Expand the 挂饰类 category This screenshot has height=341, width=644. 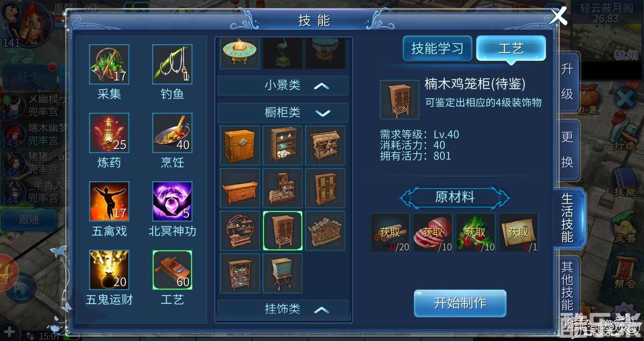[283, 309]
